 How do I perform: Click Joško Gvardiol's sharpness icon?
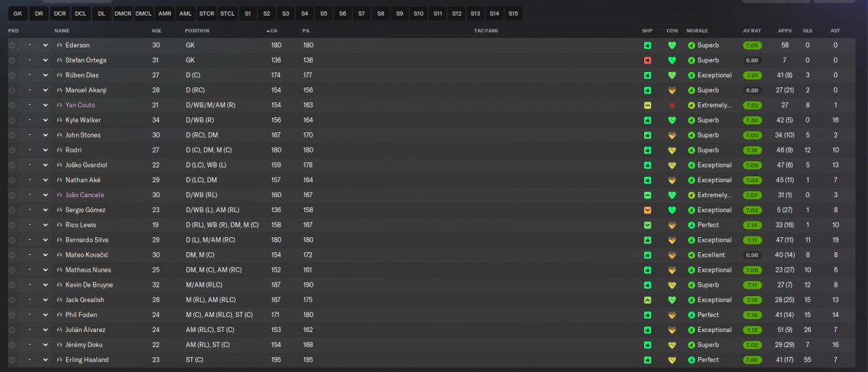[648, 165]
